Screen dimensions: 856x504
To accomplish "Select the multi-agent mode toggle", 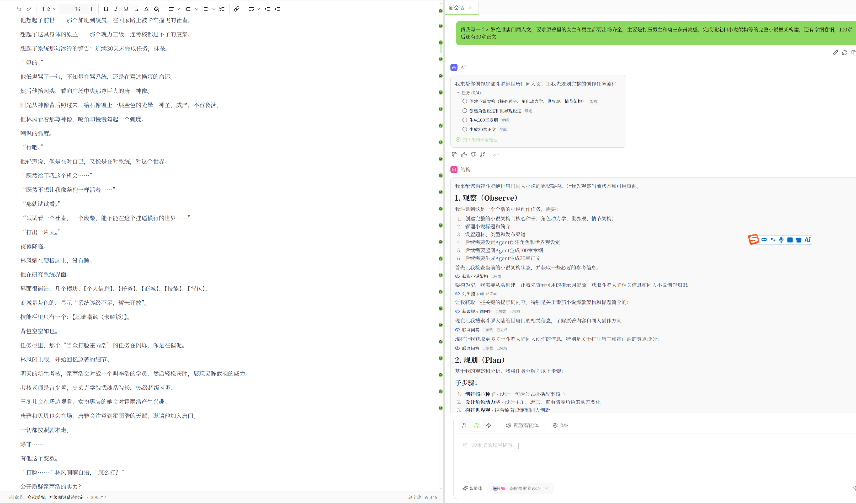I will tap(477, 425).
